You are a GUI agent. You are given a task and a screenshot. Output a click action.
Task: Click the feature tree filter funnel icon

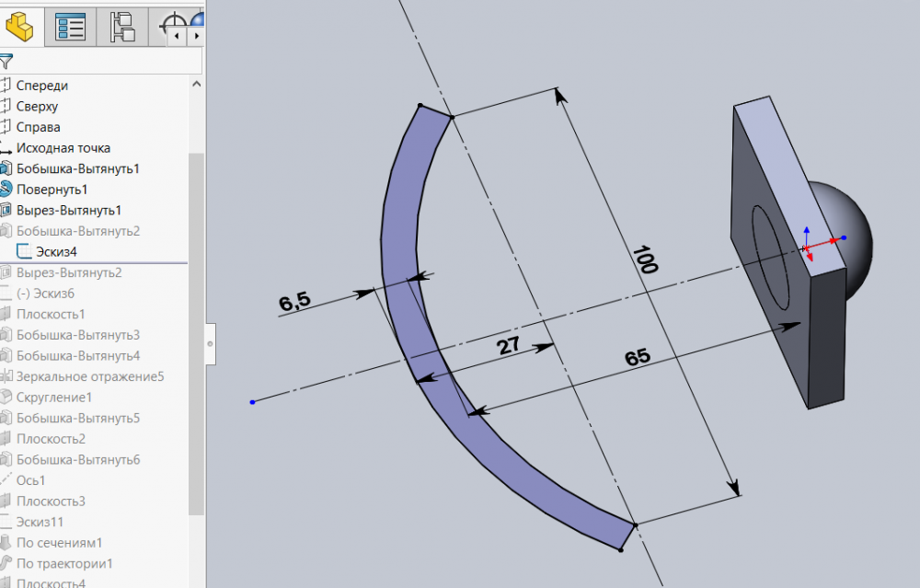coord(6,62)
